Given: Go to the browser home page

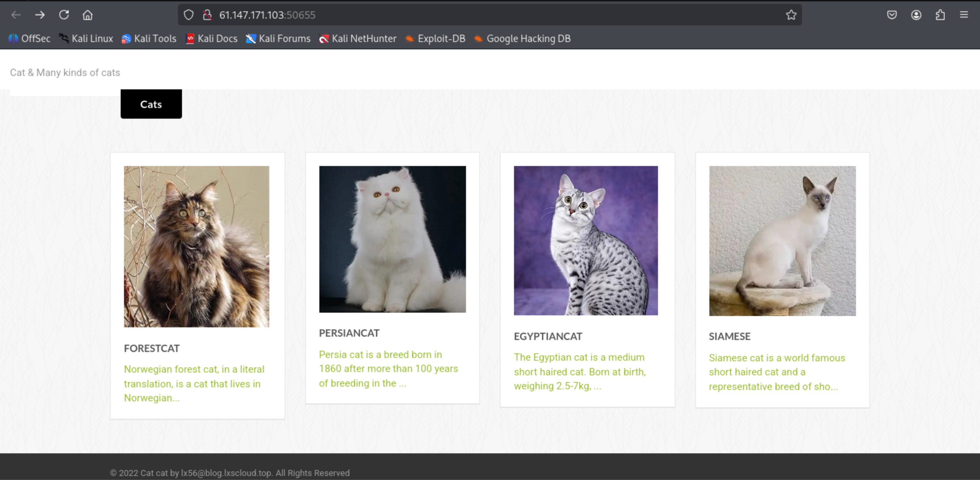Looking at the screenshot, I should (x=87, y=15).
